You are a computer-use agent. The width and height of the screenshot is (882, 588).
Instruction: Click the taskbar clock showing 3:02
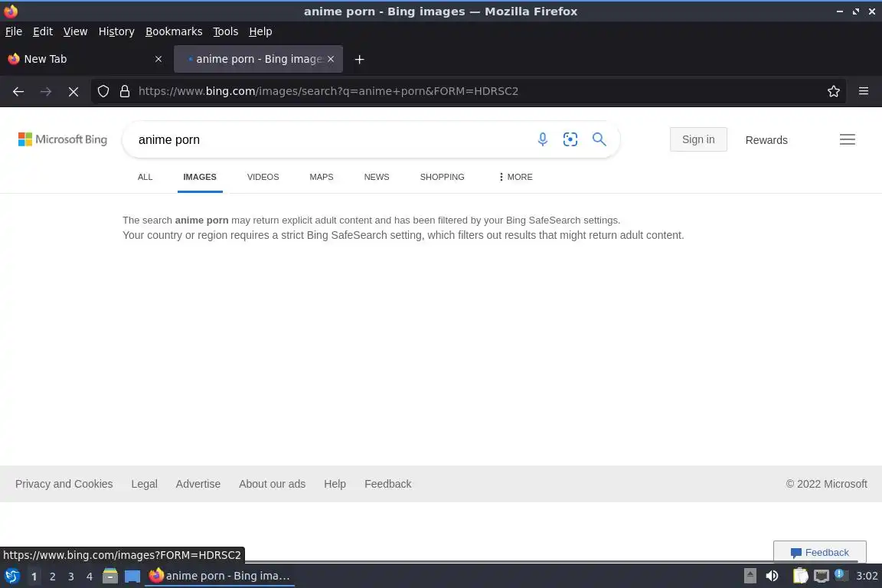[x=867, y=577]
